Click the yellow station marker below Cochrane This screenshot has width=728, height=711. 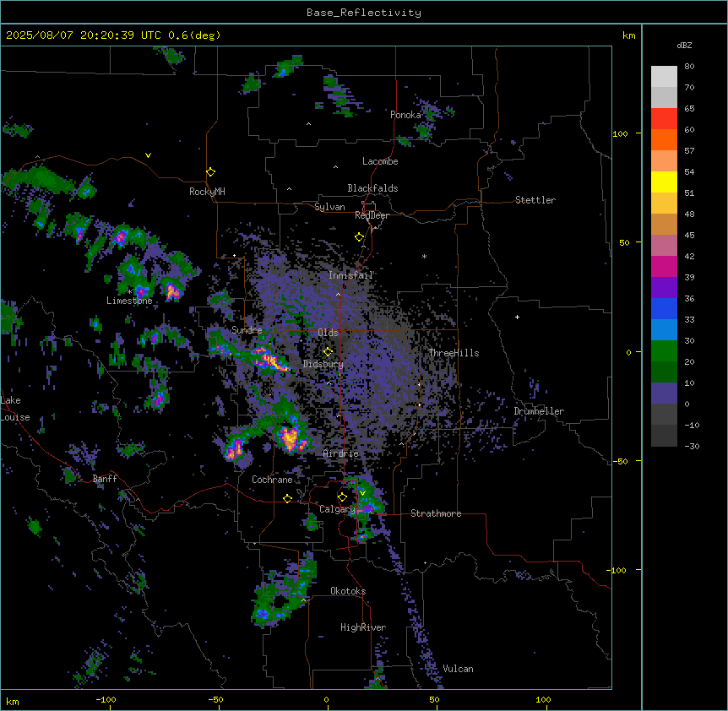(287, 498)
